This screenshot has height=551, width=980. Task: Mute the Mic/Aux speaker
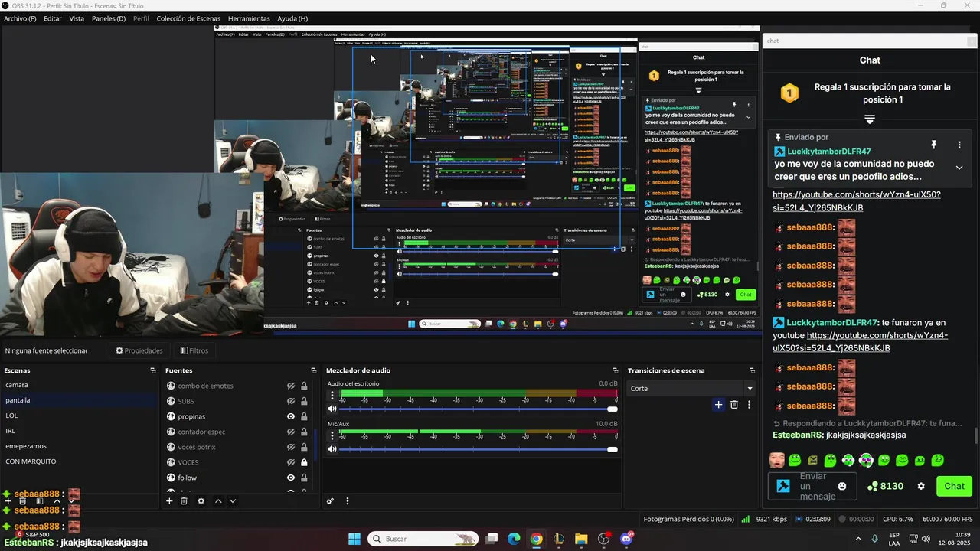pos(332,449)
